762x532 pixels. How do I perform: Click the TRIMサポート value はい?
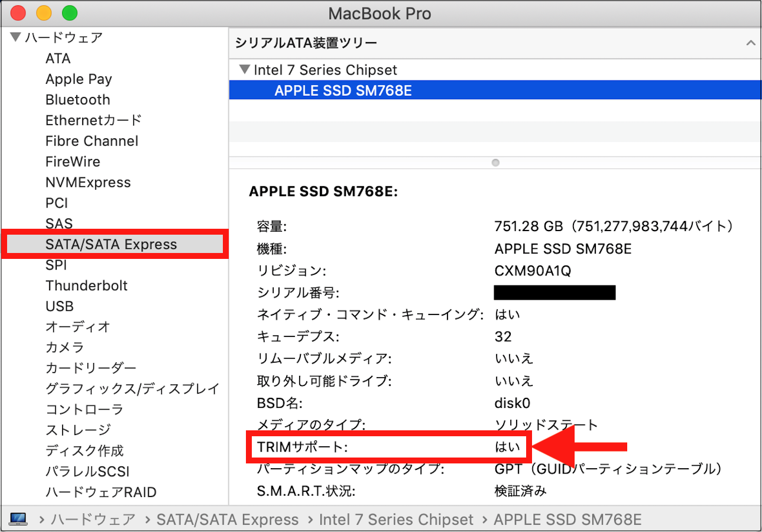click(507, 447)
